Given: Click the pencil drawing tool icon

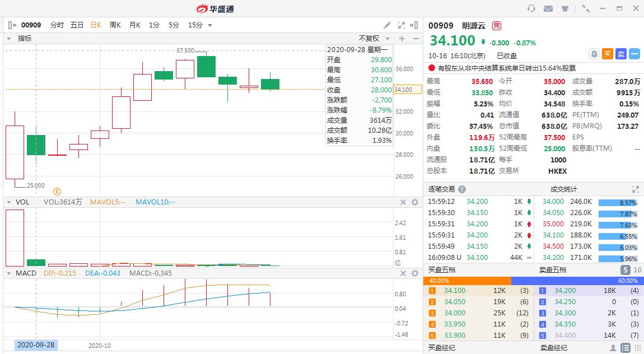Looking at the screenshot, I should [x=387, y=25].
